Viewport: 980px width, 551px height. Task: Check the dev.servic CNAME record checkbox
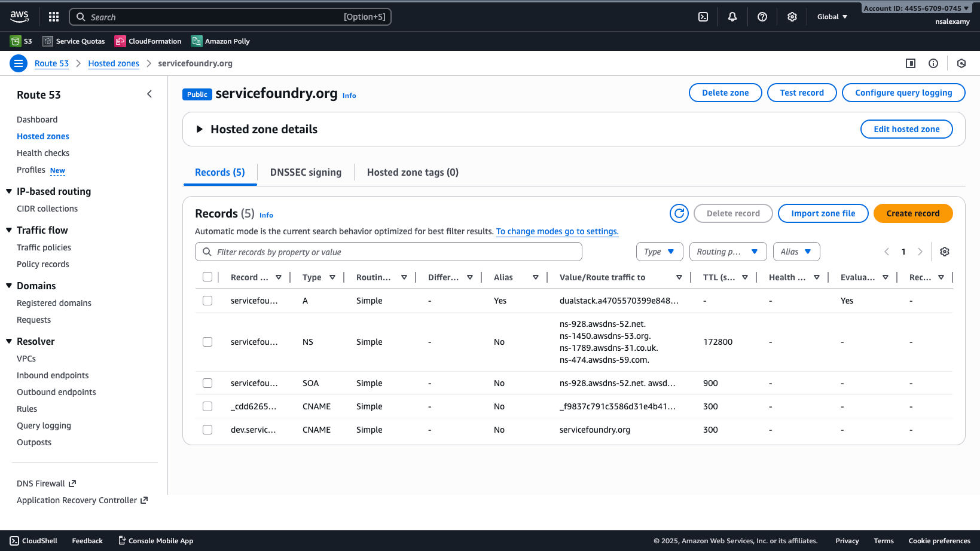click(207, 429)
